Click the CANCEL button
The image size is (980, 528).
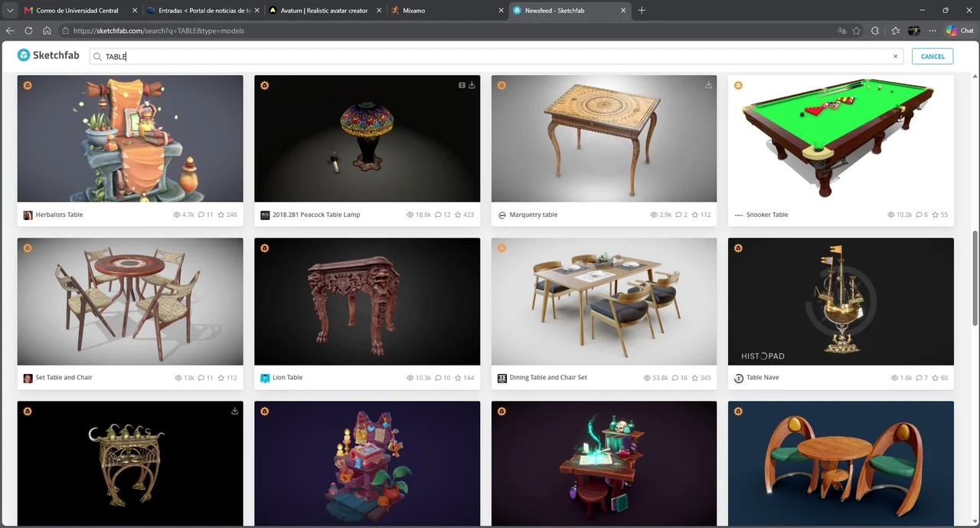coord(933,56)
